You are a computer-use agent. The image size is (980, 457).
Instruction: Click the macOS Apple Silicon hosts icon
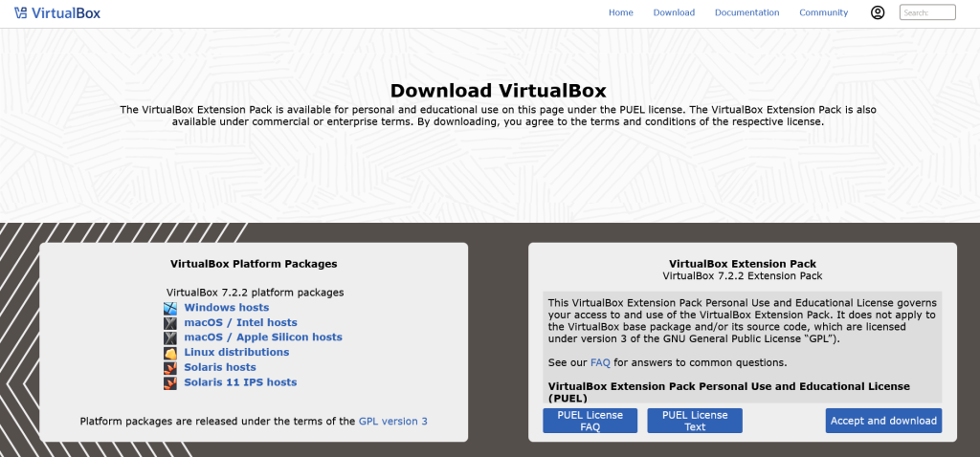pyautogui.click(x=170, y=337)
